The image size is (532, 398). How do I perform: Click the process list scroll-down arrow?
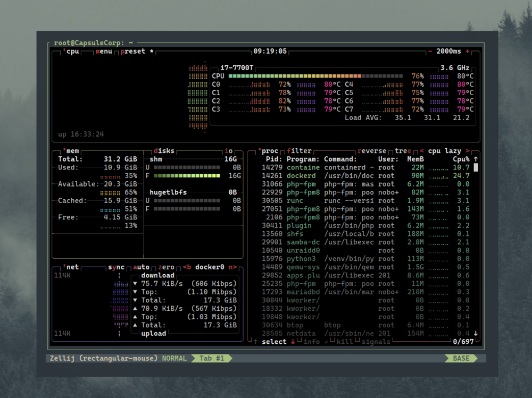[476, 333]
